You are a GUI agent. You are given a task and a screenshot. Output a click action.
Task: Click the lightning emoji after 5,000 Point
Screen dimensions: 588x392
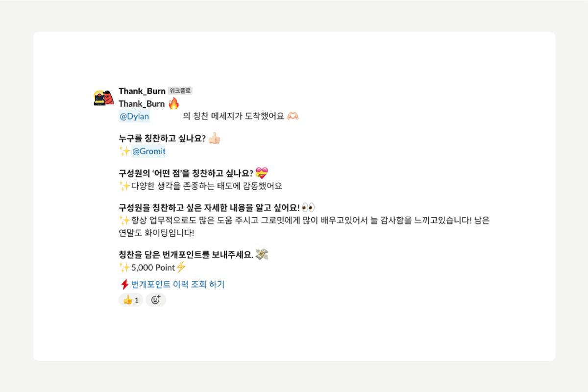point(181,268)
